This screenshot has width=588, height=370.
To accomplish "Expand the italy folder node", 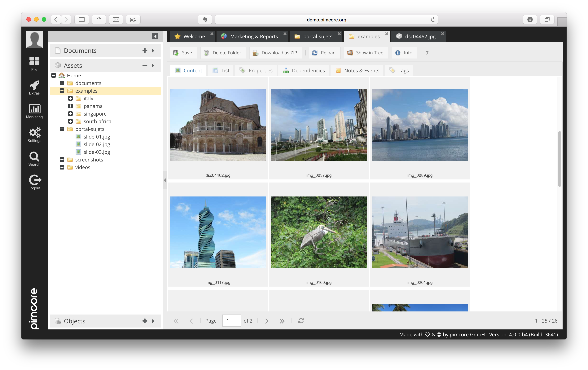I will coord(70,98).
